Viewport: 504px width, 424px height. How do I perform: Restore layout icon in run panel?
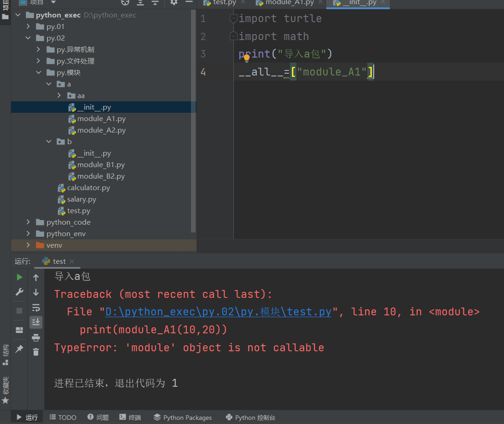[19, 330]
